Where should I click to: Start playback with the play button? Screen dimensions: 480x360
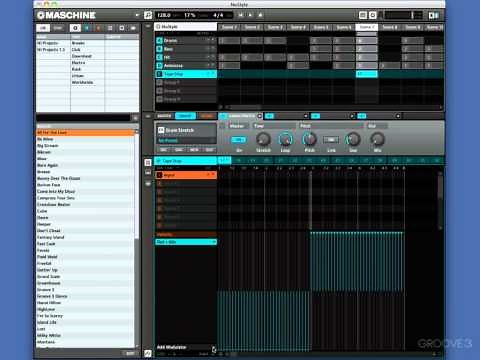pos(250,15)
